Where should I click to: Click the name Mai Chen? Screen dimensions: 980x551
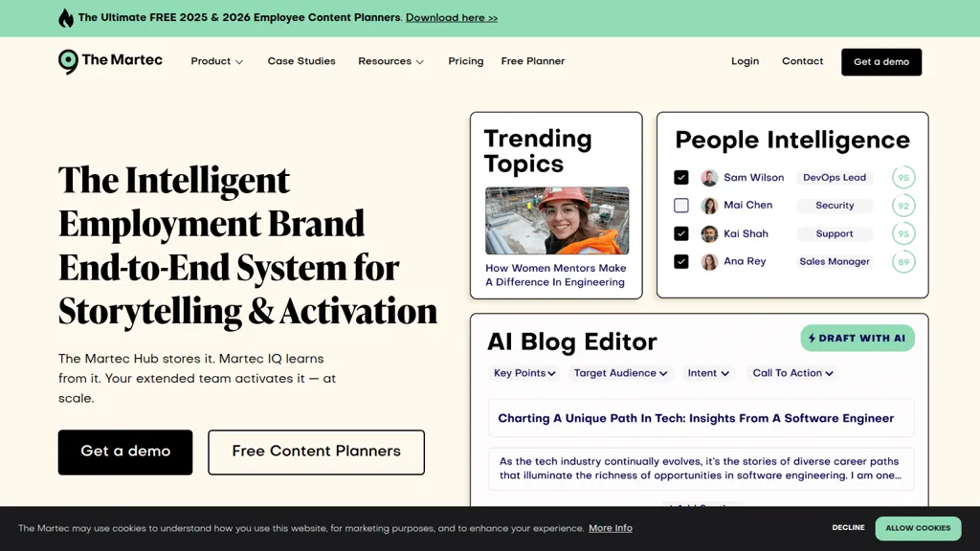[x=748, y=205]
